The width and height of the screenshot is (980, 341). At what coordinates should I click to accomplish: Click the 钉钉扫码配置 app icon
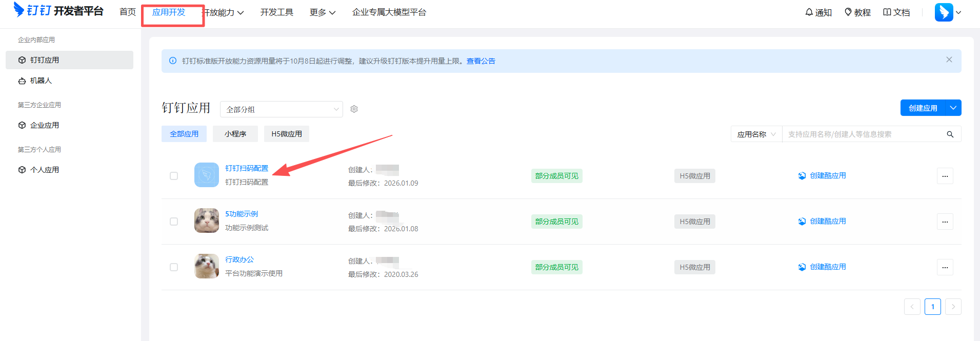coord(207,175)
